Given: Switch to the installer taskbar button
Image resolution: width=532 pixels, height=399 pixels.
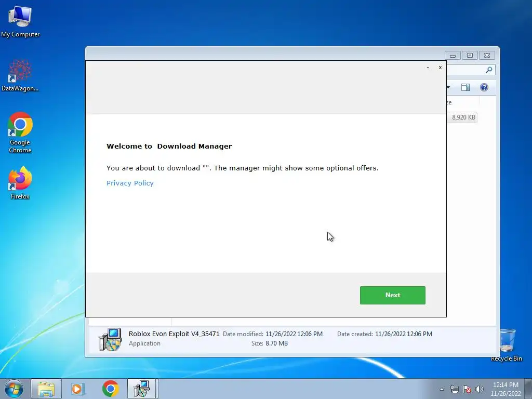Looking at the screenshot, I should click(142, 389).
